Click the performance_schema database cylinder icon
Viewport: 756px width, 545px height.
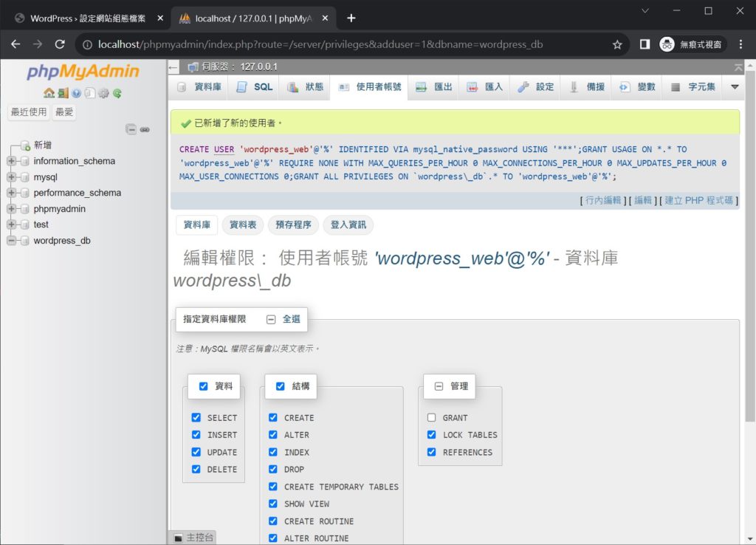(x=25, y=193)
